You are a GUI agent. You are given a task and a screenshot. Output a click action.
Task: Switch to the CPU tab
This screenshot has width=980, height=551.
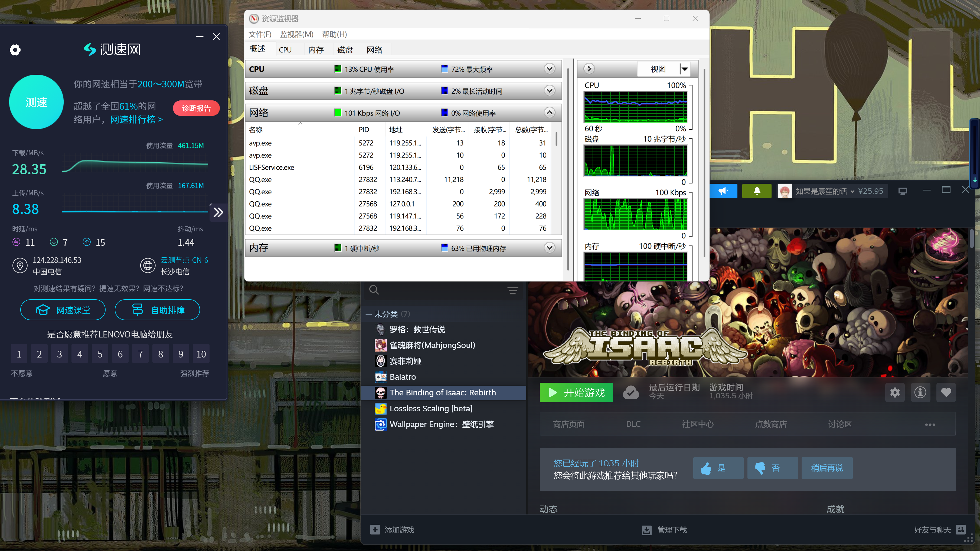[285, 50]
